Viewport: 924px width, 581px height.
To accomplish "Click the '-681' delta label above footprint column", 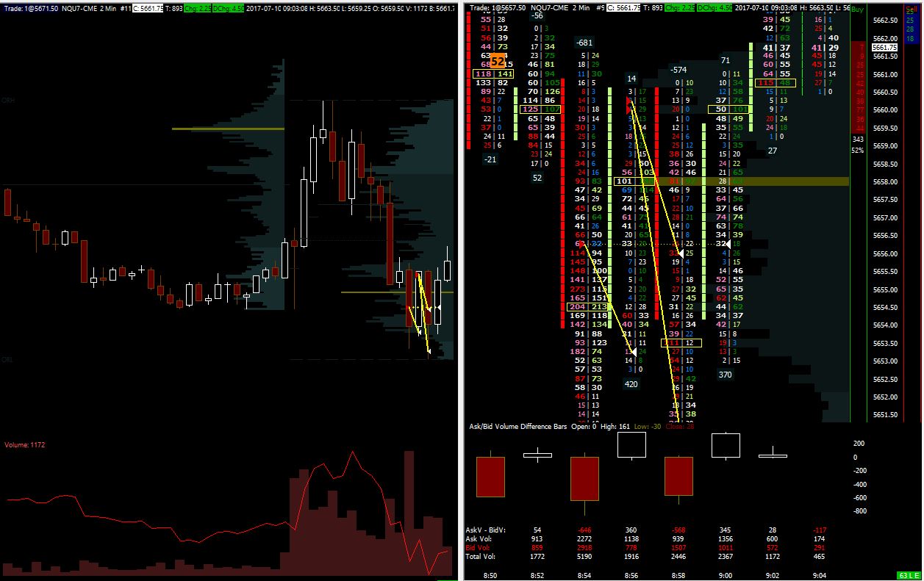I will coord(585,43).
